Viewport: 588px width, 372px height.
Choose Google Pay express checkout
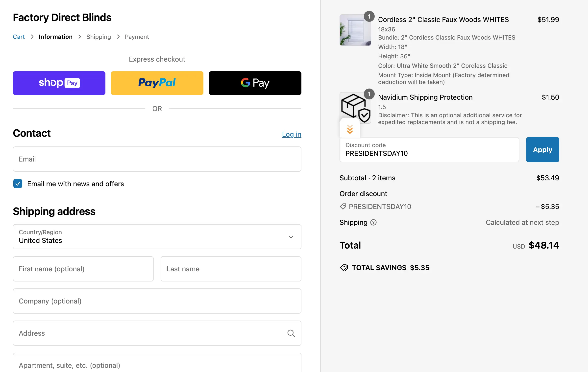pyautogui.click(x=255, y=83)
